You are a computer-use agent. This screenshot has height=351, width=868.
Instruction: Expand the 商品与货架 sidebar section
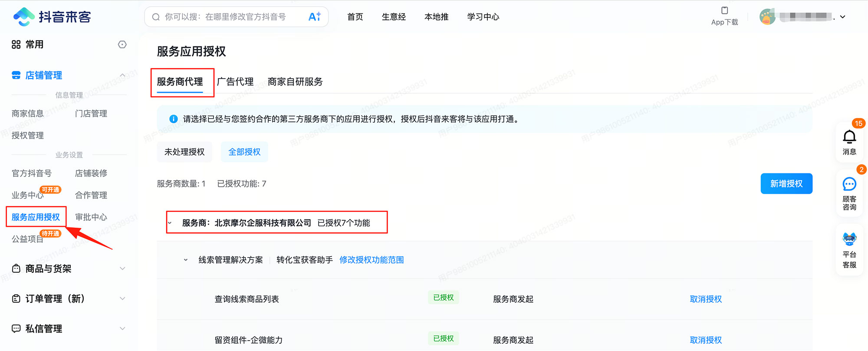pos(122,269)
